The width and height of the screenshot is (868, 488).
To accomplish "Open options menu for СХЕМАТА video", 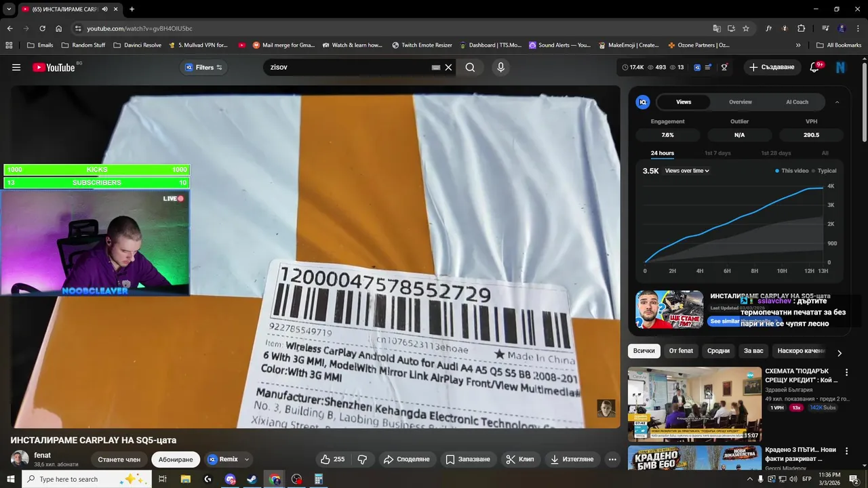I will 846,372.
